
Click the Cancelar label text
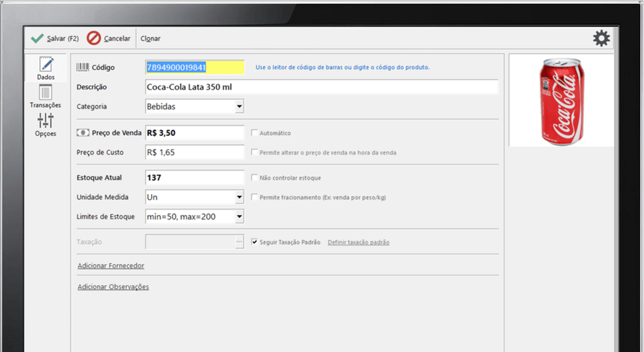pyautogui.click(x=117, y=38)
